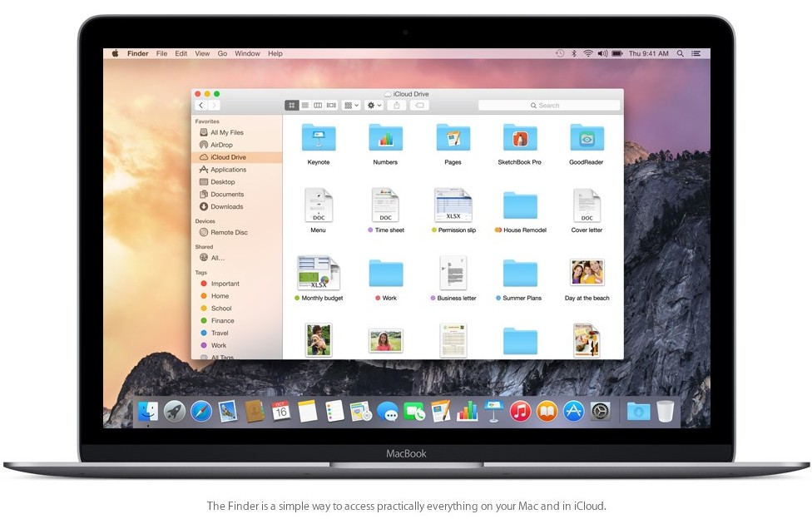Select Documents in the sidebar
The height and width of the screenshot is (529, 812).
[236, 195]
